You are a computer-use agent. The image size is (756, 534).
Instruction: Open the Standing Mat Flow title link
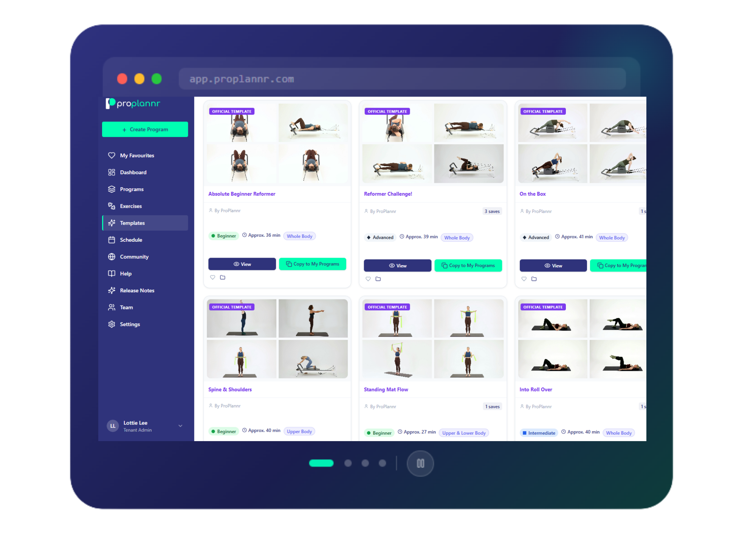pos(386,389)
